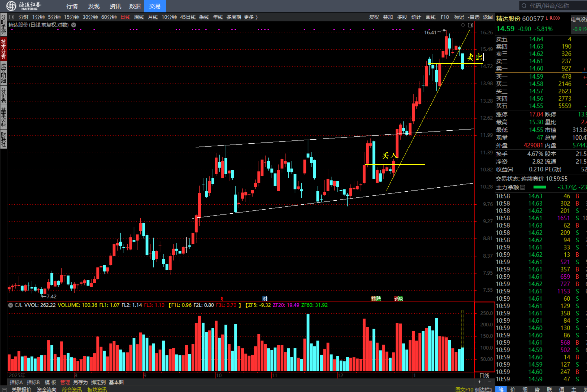Expand the CJL indicator dropdown

click(11, 305)
